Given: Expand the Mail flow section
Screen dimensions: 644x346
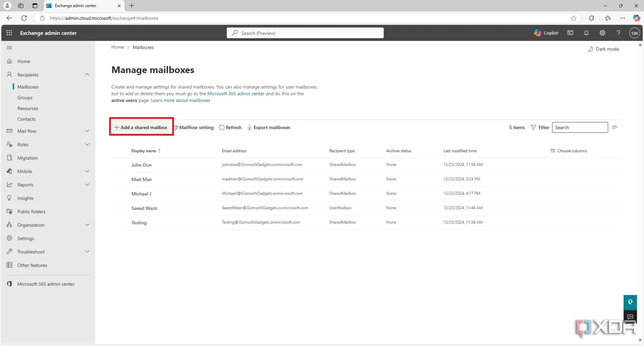Looking at the screenshot, I should click(87, 131).
